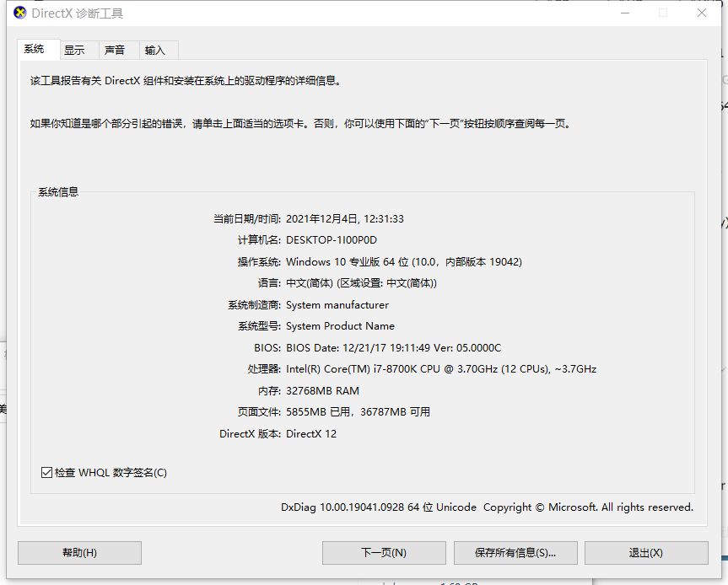Minimize the DirectX 诊断工具 window
Screen dimensions: 728x585
pos(625,13)
